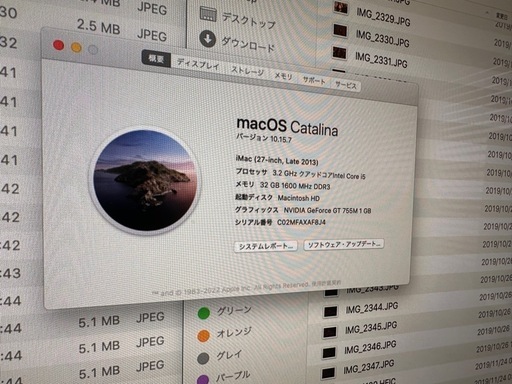Select the メモリ tab
Screen dimensions: 512x384
283,76
